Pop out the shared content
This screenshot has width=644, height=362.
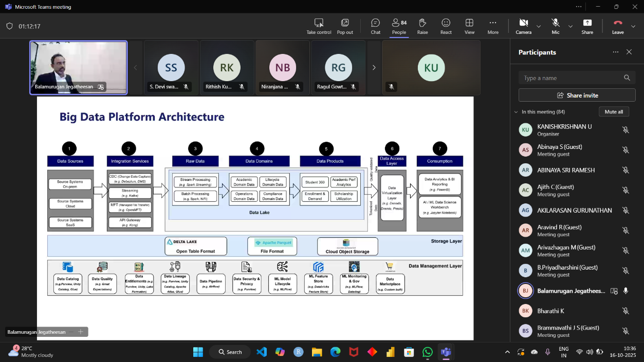pyautogui.click(x=345, y=26)
